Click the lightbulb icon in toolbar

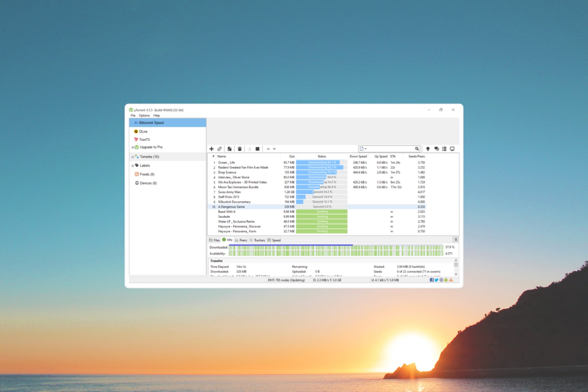click(428, 149)
